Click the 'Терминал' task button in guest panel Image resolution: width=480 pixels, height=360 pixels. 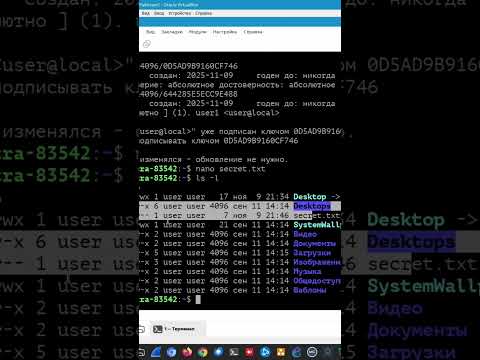[x=178, y=329]
